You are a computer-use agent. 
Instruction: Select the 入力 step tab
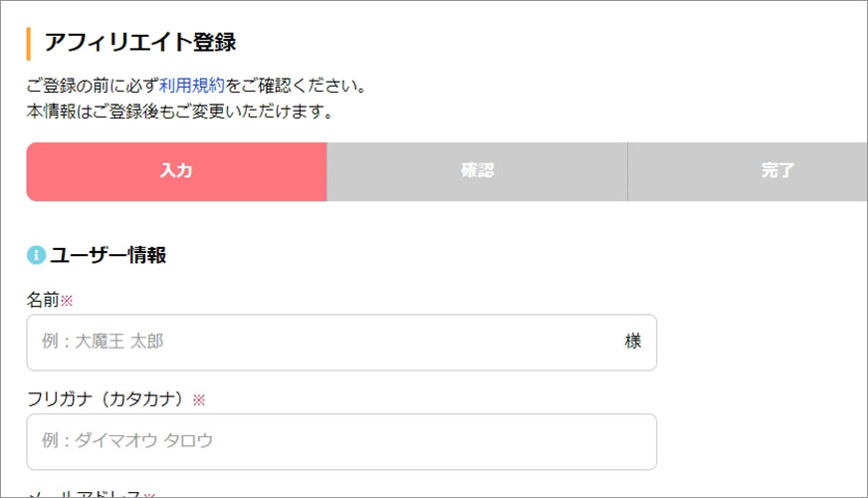(x=176, y=171)
